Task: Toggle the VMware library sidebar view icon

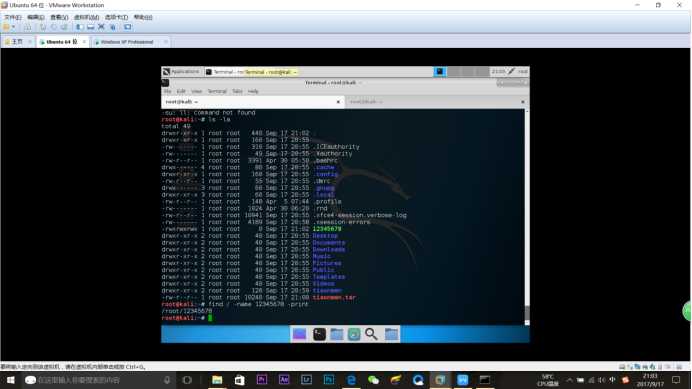Action: [79, 27]
